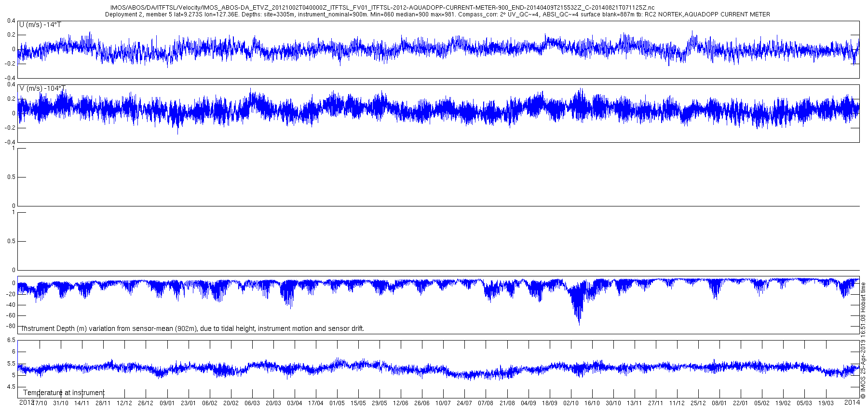This screenshot has height=410, width=868.
Task: Click the 24/07 date tick label
Action: (464, 403)
